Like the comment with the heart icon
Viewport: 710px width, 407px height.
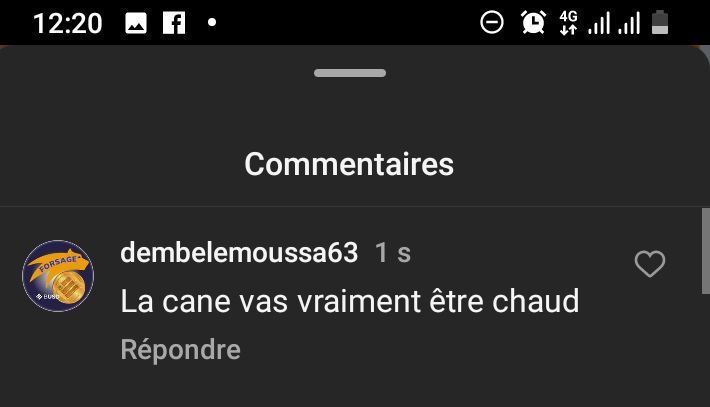[650, 263]
